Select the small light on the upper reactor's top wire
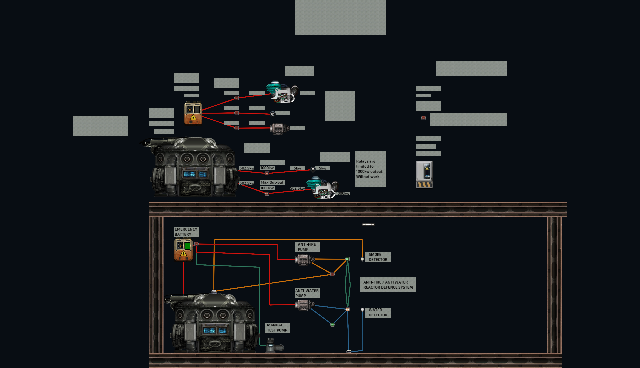 point(313,168)
